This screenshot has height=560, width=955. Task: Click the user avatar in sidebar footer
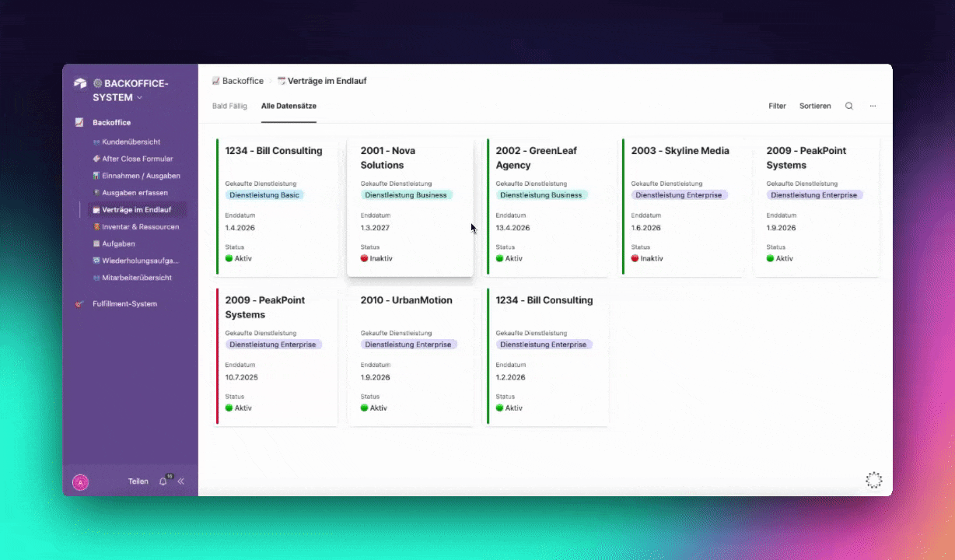pos(80,482)
